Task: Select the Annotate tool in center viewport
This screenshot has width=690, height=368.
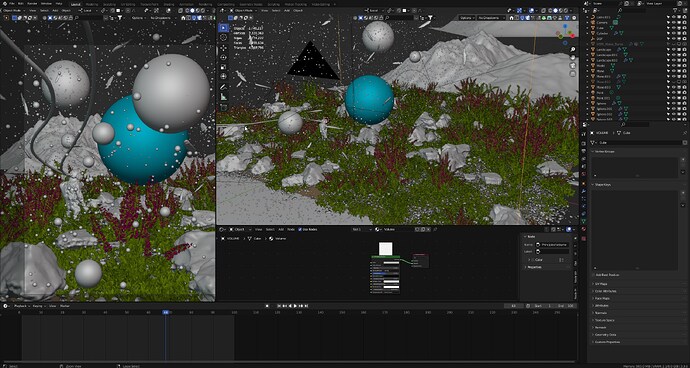Action: (x=224, y=87)
